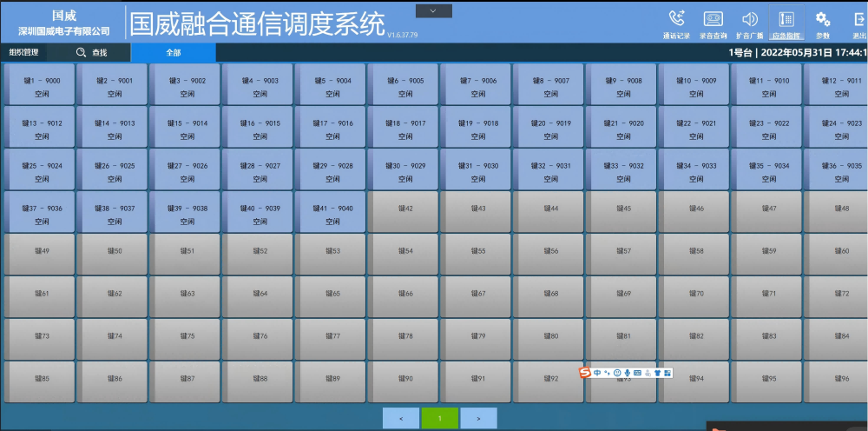Open Sogou soft keyboard icon
868x431 pixels.
point(637,373)
